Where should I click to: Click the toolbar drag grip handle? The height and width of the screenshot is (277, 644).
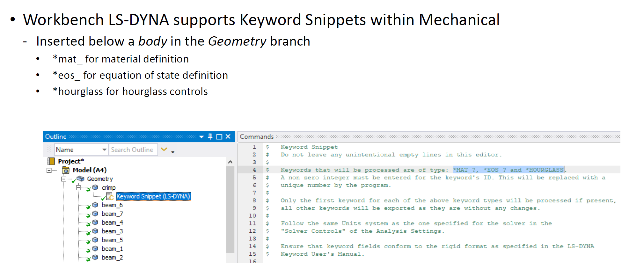coord(49,149)
